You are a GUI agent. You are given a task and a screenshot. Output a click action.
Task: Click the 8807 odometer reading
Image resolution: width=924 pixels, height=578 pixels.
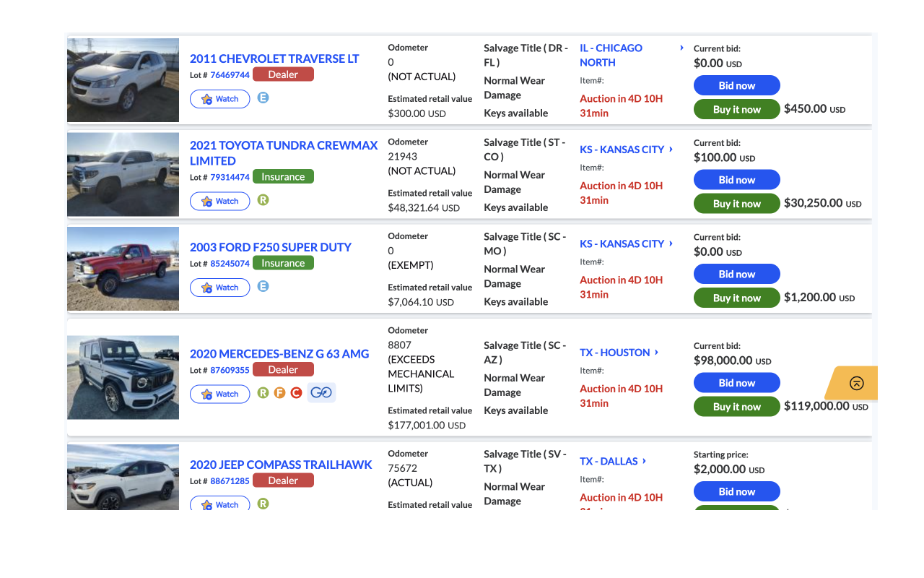(x=399, y=345)
